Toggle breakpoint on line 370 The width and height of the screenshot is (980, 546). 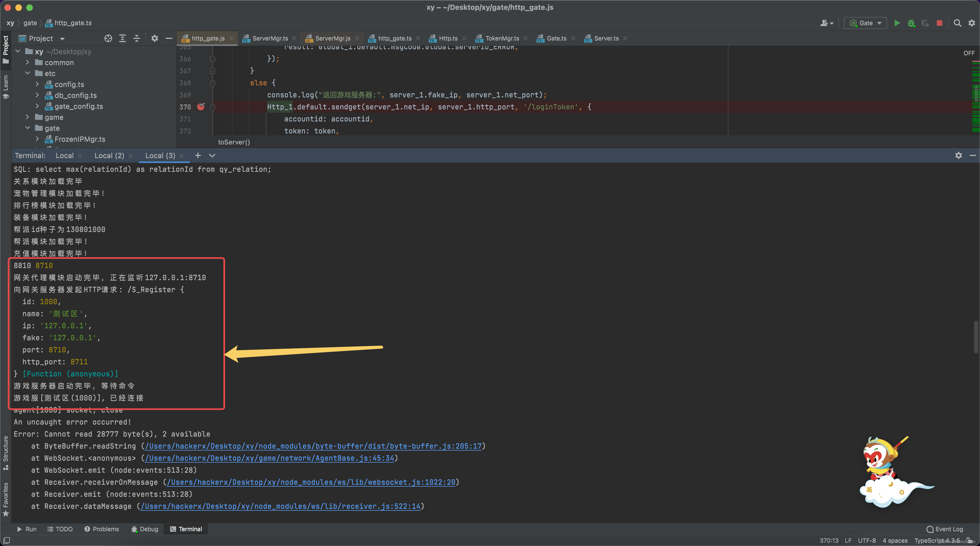tap(201, 107)
